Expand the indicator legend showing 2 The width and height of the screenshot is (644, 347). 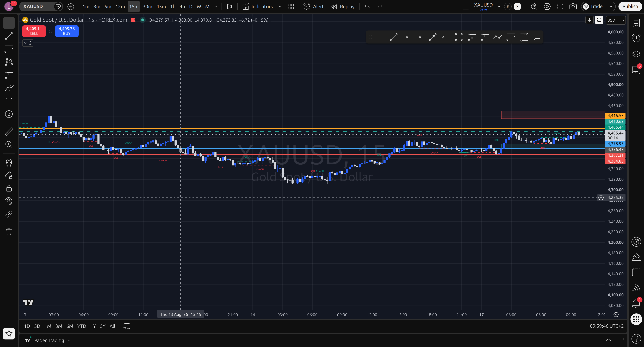pos(28,43)
